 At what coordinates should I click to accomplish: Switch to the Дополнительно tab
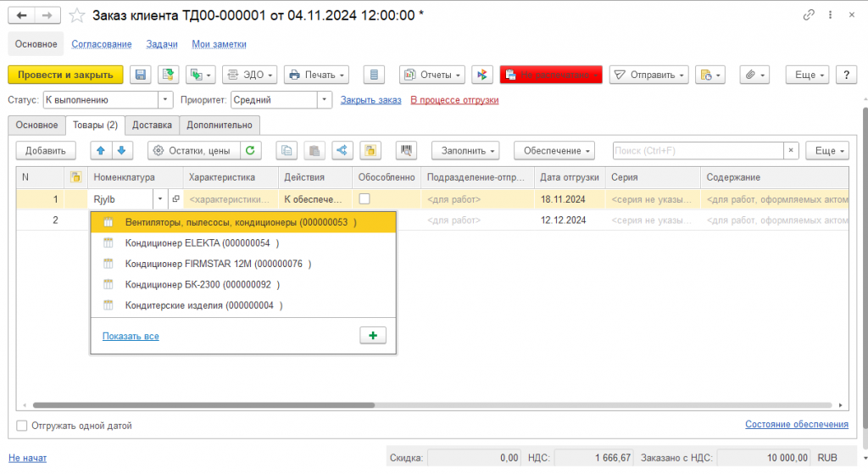coord(220,125)
